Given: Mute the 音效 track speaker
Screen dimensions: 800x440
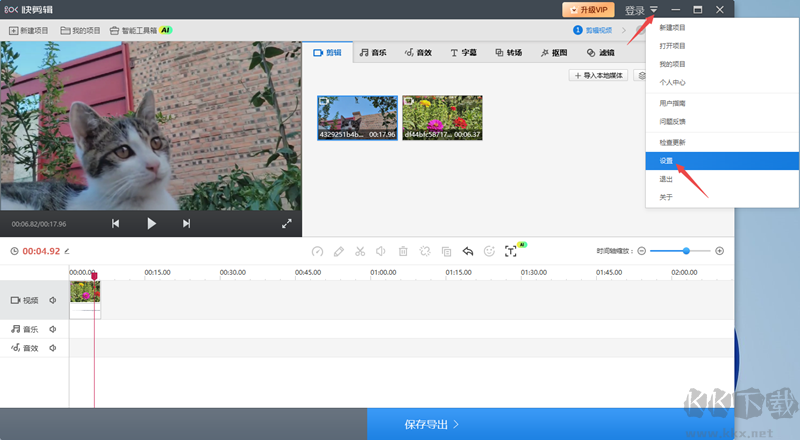Looking at the screenshot, I should click(x=53, y=348).
